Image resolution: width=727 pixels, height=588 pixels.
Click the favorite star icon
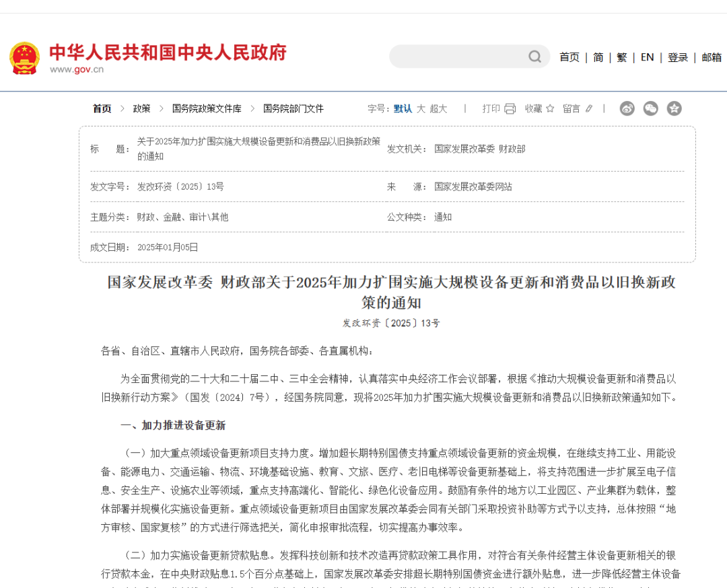click(550, 108)
